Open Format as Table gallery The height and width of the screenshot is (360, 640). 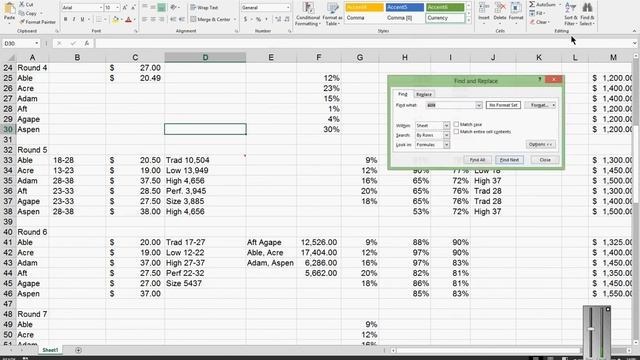tap(332, 14)
